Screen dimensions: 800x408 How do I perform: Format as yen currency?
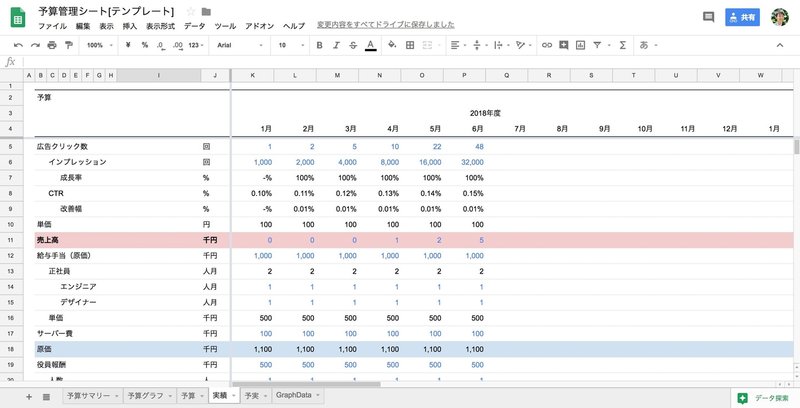click(x=128, y=45)
